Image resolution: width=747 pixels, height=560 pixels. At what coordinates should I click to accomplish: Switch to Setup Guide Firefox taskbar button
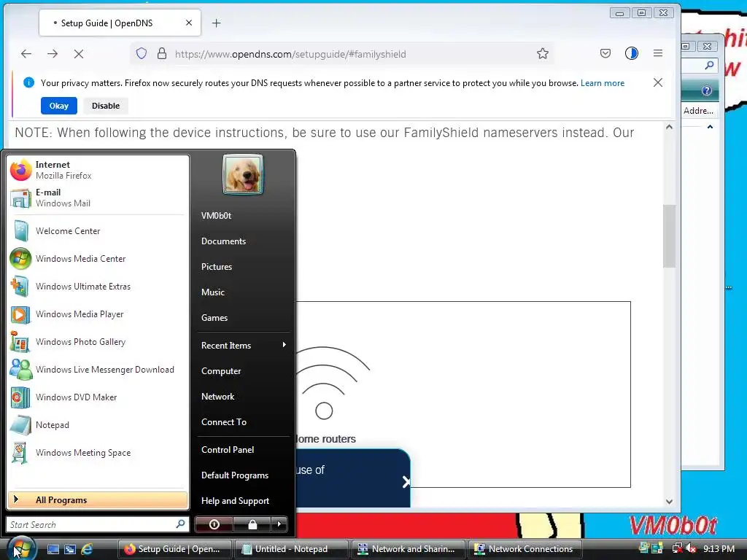[x=174, y=549]
